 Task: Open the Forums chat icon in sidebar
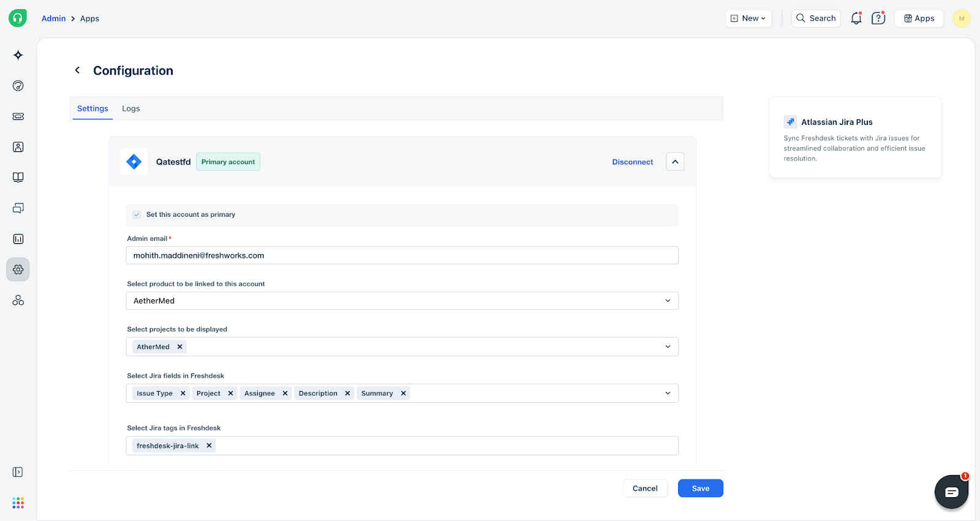pos(18,208)
